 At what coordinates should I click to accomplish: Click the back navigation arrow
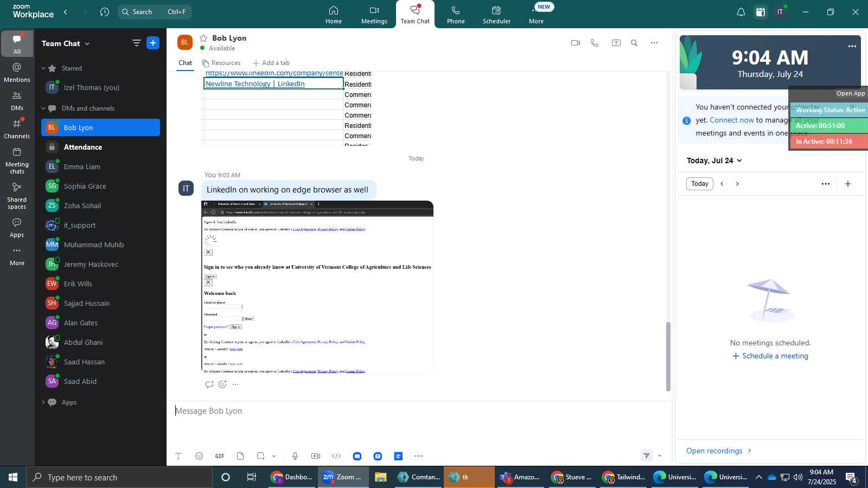[66, 12]
